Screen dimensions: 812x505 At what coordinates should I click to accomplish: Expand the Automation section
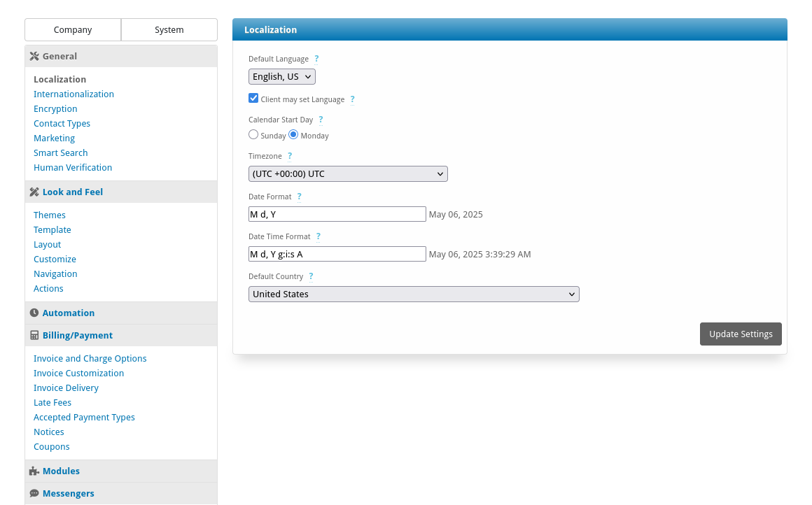coord(121,313)
